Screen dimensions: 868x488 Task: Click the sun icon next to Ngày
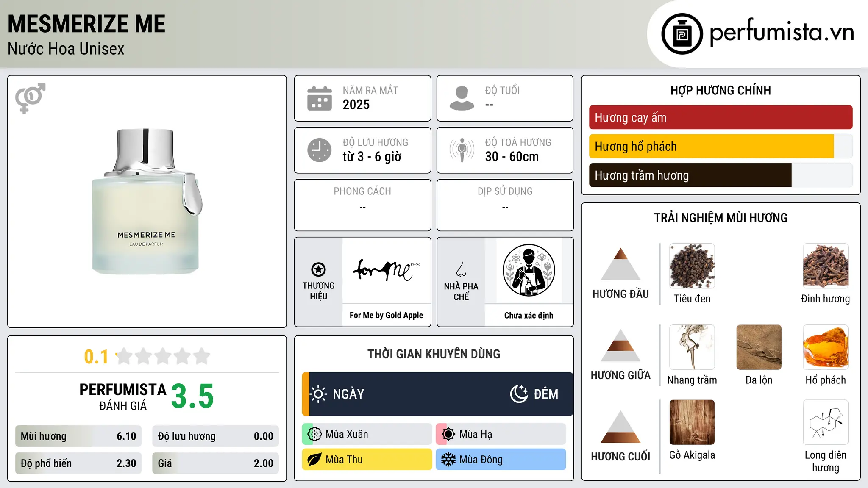click(x=318, y=394)
